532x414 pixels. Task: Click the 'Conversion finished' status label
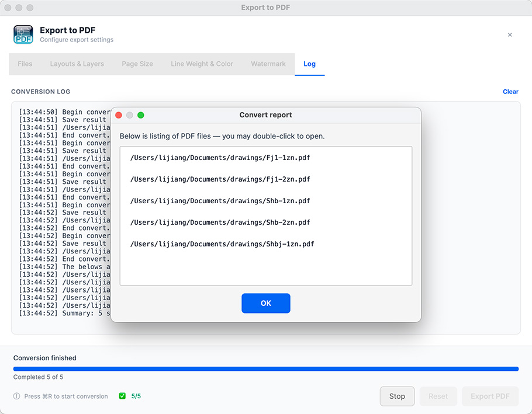point(45,358)
